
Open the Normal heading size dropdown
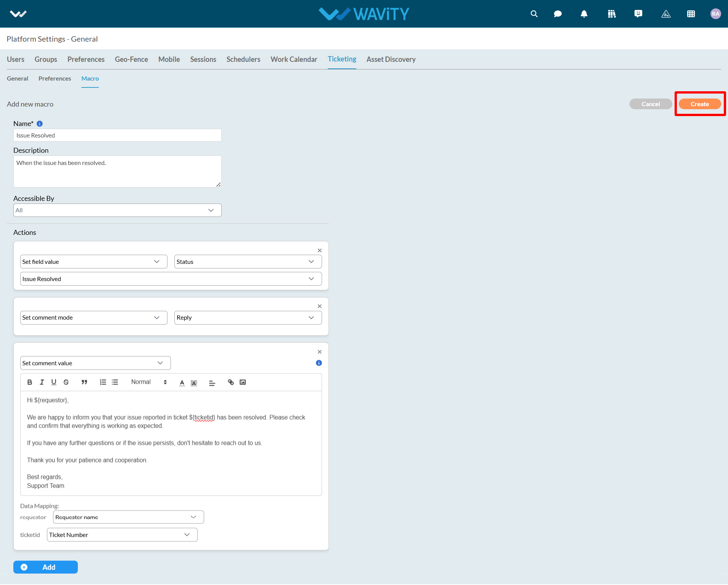point(149,382)
